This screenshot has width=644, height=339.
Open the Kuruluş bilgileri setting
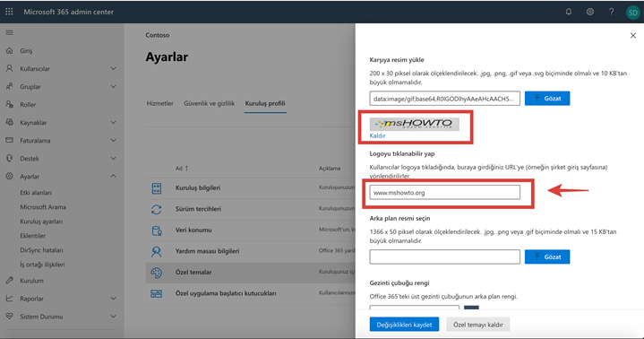click(x=198, y=187)
